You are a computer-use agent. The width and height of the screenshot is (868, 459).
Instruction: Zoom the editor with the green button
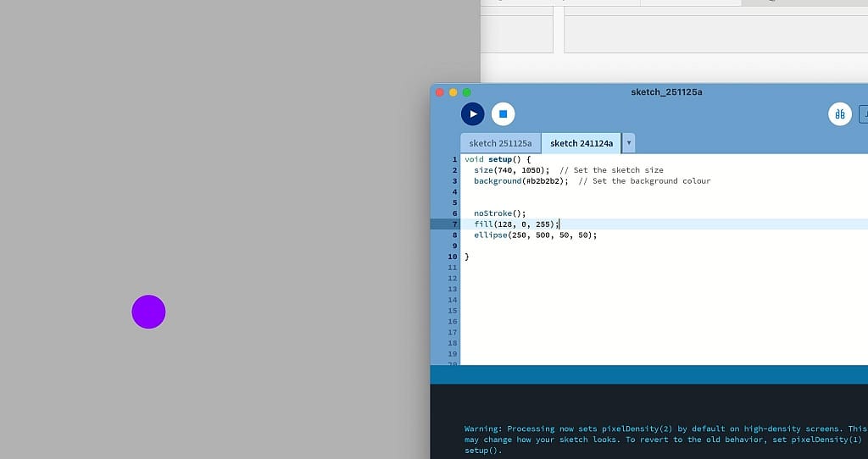[x=467, y=92]
